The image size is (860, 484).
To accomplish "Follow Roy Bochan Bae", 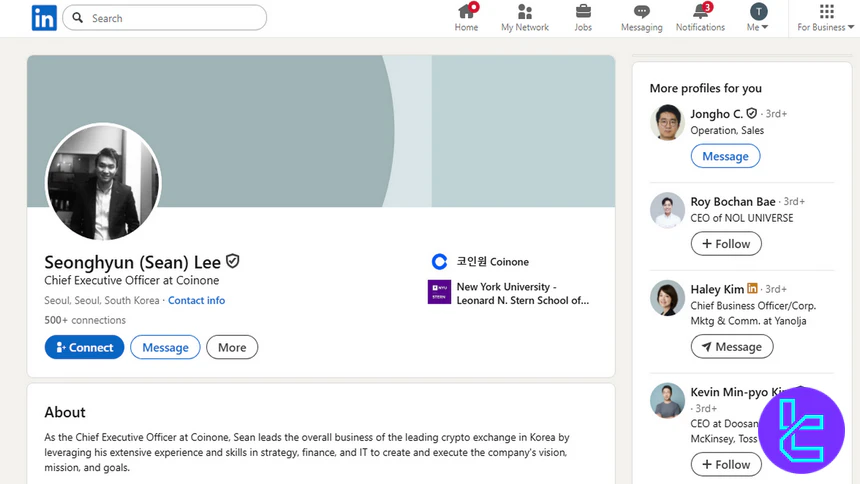I will click(x=726, y=244).
